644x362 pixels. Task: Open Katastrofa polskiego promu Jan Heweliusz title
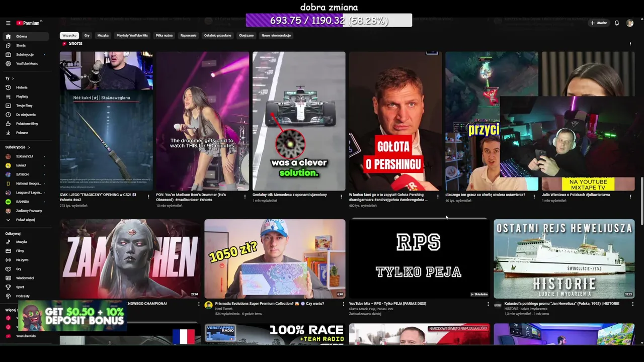point(562,304)
